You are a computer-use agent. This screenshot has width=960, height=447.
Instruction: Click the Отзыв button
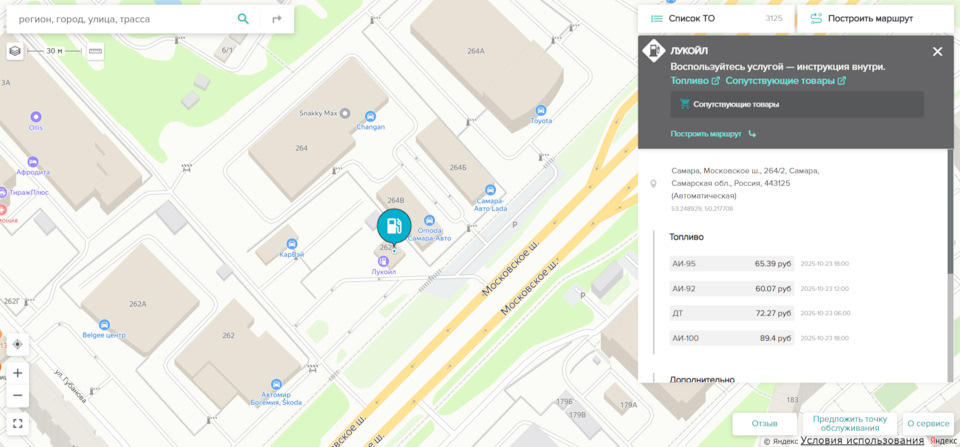coord(765,424)
